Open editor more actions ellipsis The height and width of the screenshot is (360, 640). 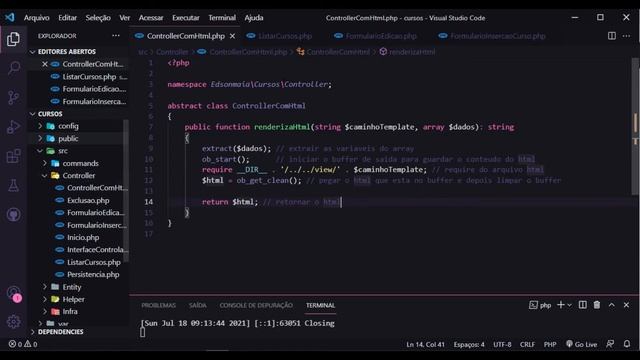tap(627, 36)
